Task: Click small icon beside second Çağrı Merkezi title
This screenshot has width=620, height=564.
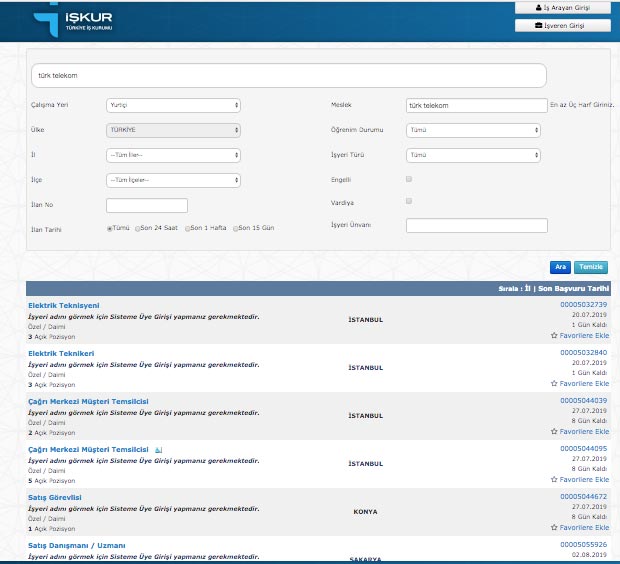Action: [158, 450]
